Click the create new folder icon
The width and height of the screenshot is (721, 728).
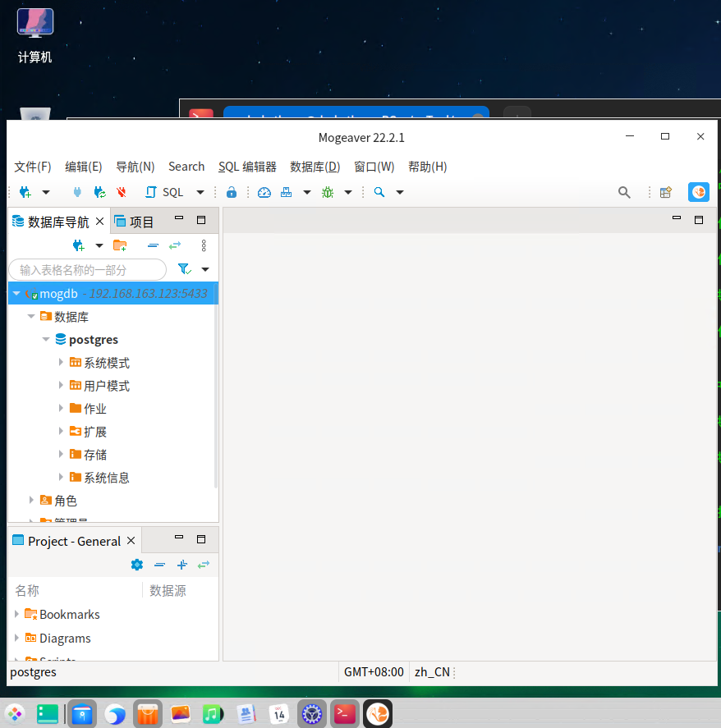(x=120, y=245)
